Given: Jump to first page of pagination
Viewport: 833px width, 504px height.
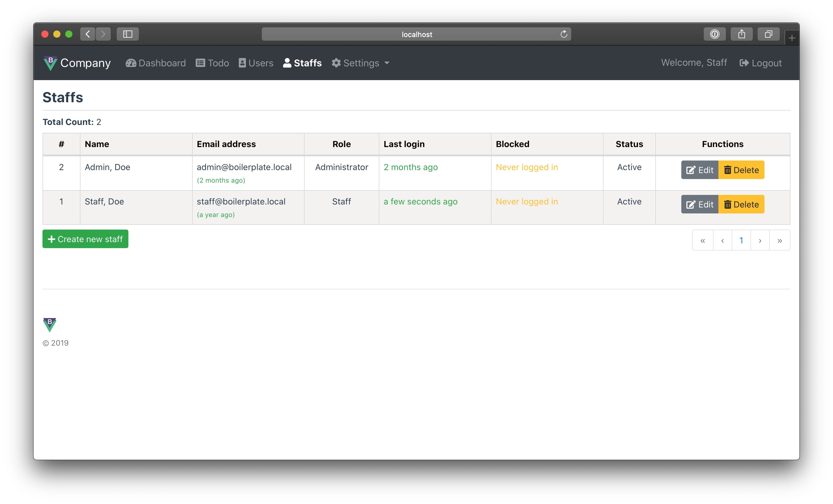Looking at the screenshot, I should [x=703, y=241].
